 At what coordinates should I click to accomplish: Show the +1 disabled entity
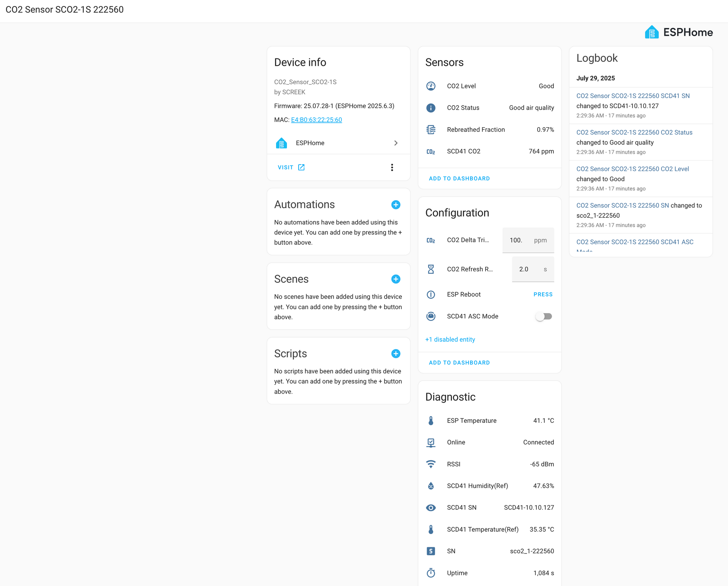(450, 339)
